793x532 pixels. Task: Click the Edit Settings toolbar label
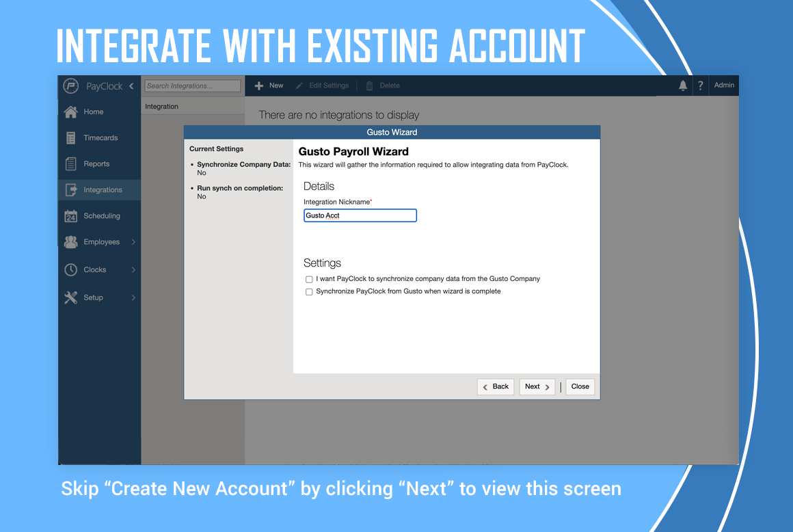[329, 85]
